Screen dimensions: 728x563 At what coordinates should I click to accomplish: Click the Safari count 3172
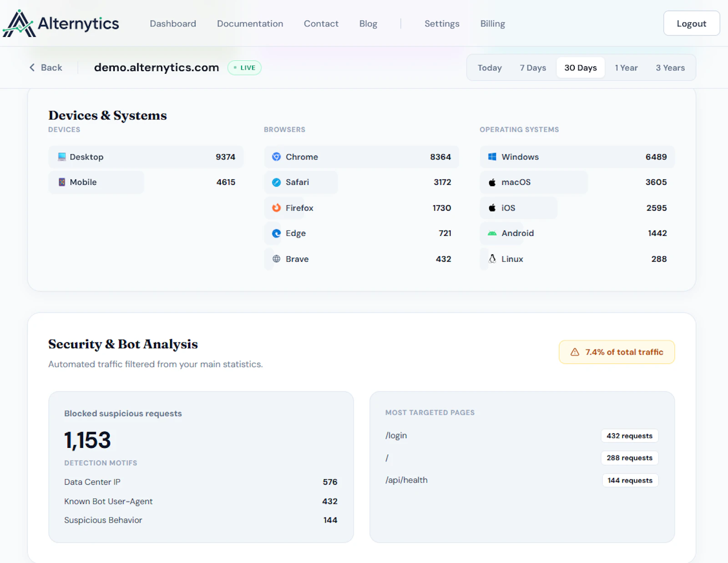click(442, 182)
